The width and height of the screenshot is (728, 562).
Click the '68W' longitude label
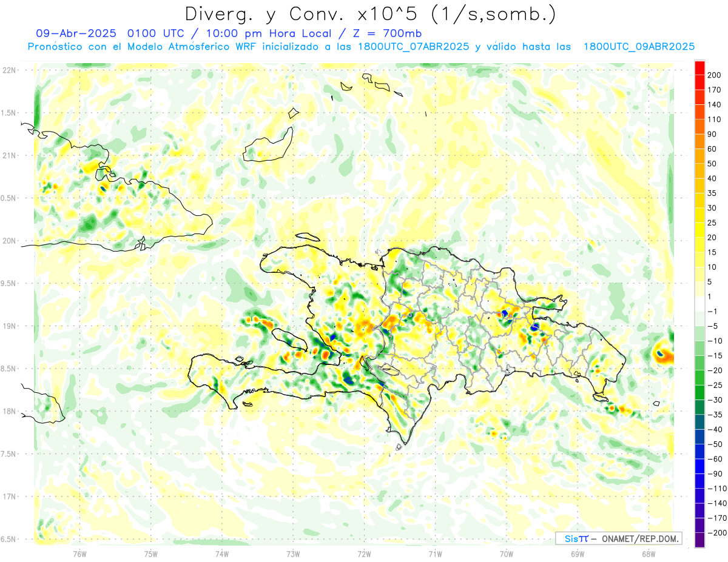(x=649, y=554)
